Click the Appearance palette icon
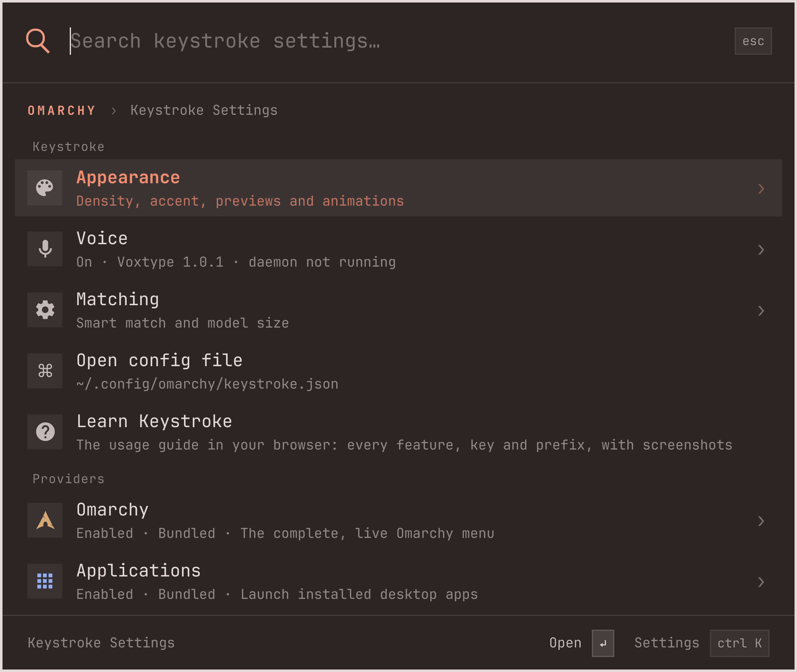This screenshot has width=797, height=672. [x=45, y=188]
